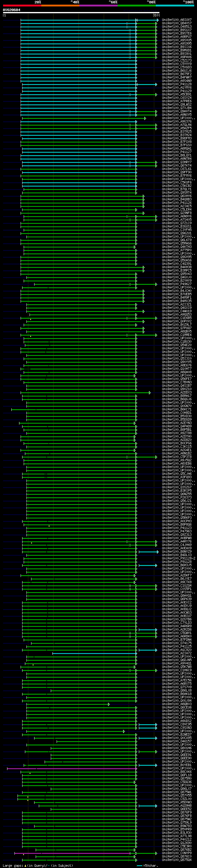Select the UniRef100_Q9AVT4 label
The height and width of the screenshot is (868, 197).
click(176, 111)
